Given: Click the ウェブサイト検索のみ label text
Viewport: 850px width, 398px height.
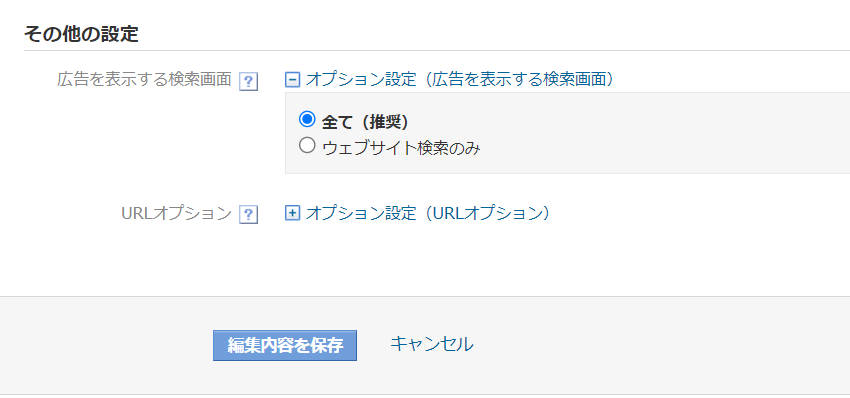Looking at the screenshot, I should 401,148.
